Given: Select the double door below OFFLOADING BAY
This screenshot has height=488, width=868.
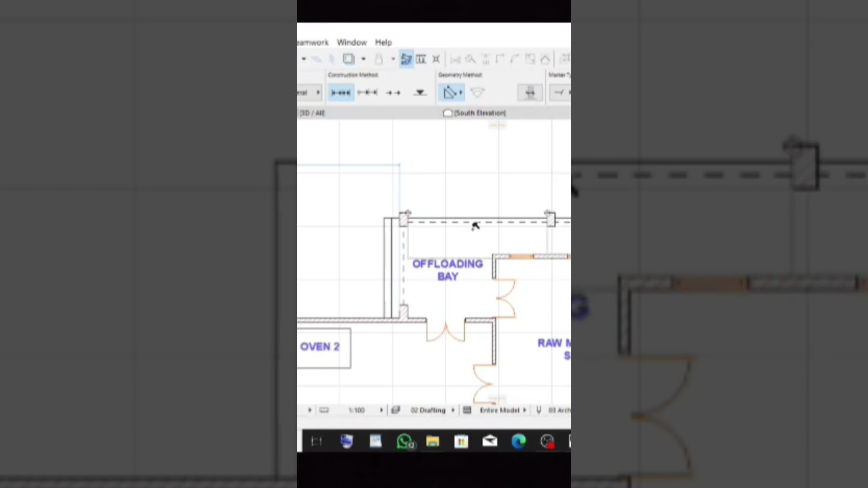Looking at the screenshot, I should click(x=446, y=331).
